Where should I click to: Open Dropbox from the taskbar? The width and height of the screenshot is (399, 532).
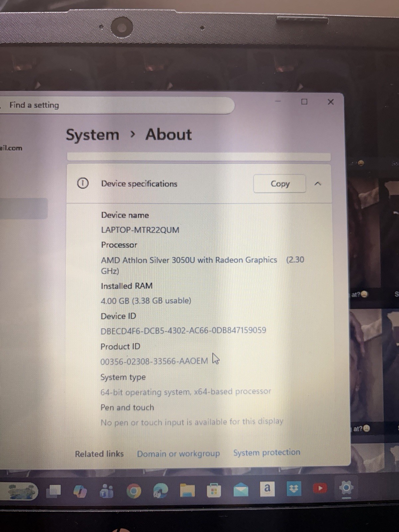click(x=294, y=488)
